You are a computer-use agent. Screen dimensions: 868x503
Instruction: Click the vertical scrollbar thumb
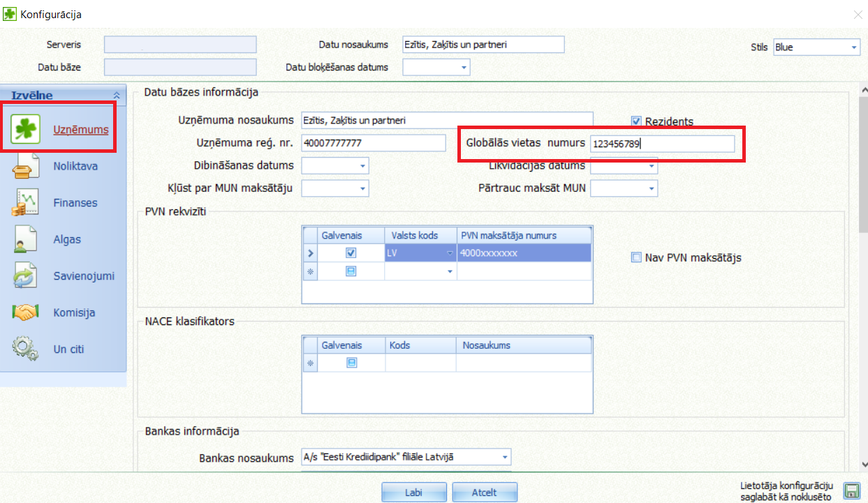[863, 166]
